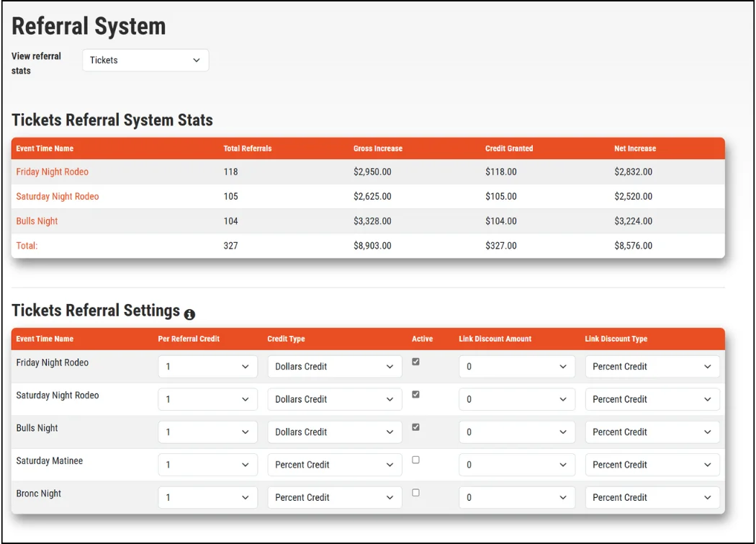Uncheck Active for Bulls Night
This screenshot has height=544, width=756.
415,427
